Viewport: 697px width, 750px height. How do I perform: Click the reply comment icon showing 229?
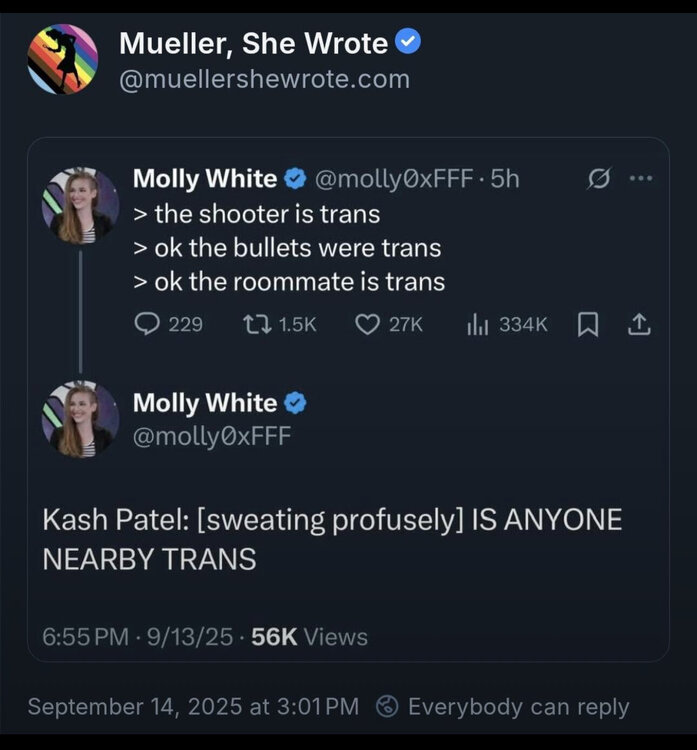coord(147,324)
